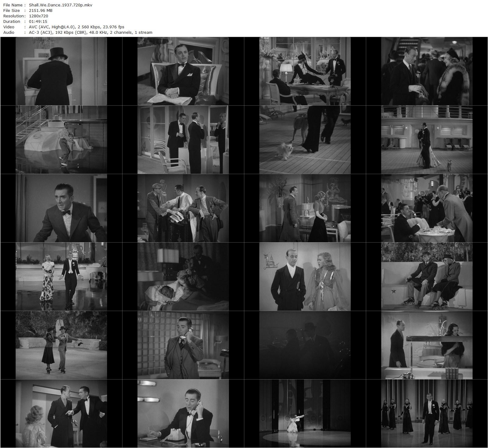
Task: Open frame showing dogs walking on deck
Action: click(305, 140)
